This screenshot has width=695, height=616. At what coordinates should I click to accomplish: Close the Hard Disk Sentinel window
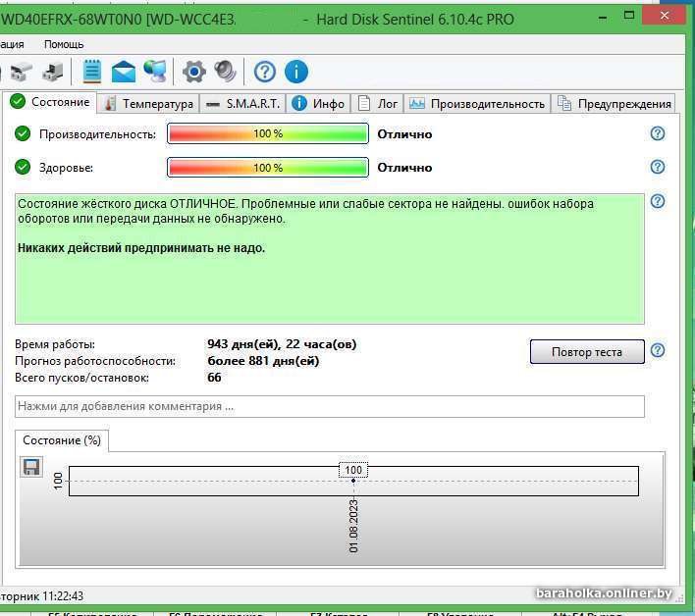pos(664,16)
